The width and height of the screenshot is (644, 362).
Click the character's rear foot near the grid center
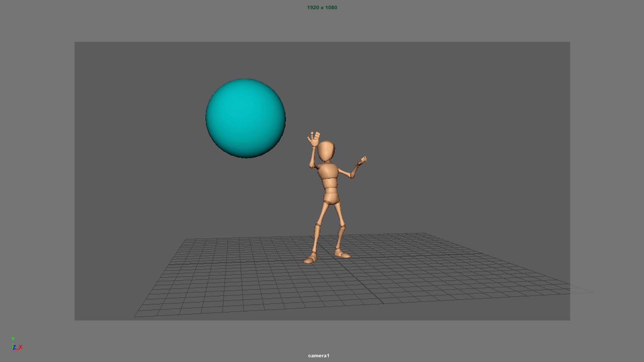point(342,253)
